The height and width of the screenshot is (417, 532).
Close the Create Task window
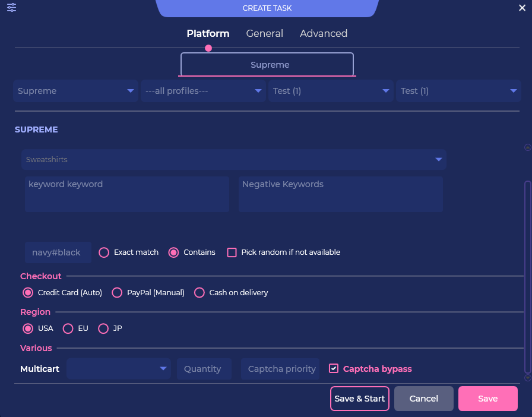(522, 8)
